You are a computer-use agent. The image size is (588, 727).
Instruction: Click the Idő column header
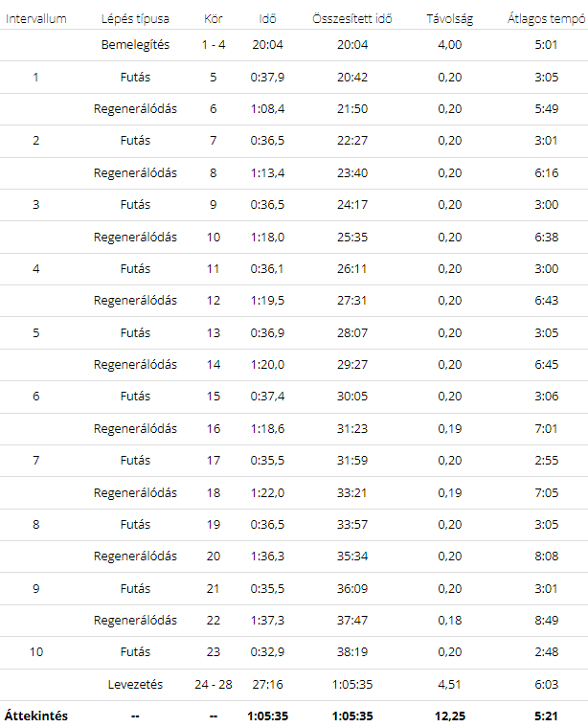tap(267, 19)
